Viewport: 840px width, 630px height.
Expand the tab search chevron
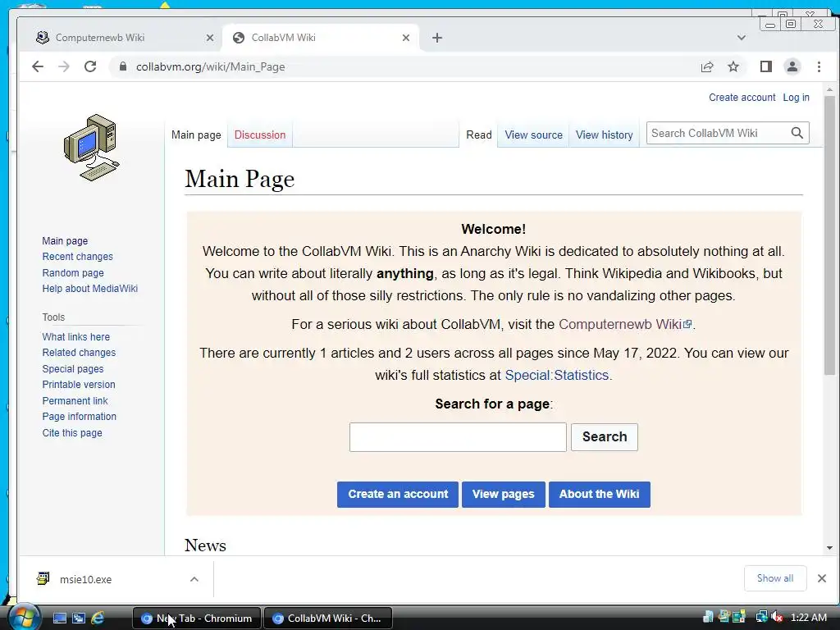742,38
